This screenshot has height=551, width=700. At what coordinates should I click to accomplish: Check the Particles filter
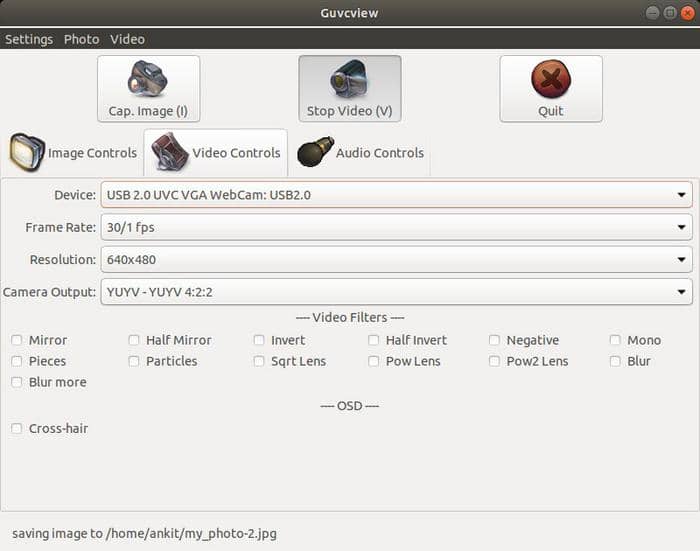[x=134, y=361]
